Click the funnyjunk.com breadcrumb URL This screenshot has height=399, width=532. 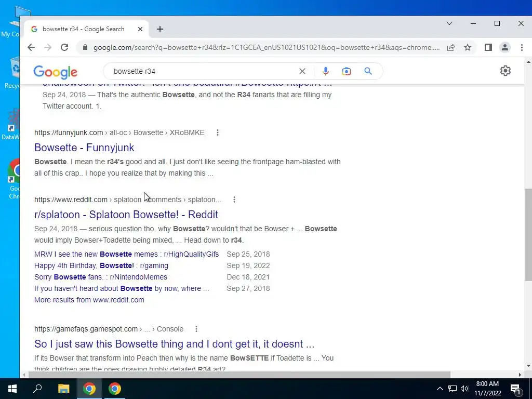click(119, 132)
